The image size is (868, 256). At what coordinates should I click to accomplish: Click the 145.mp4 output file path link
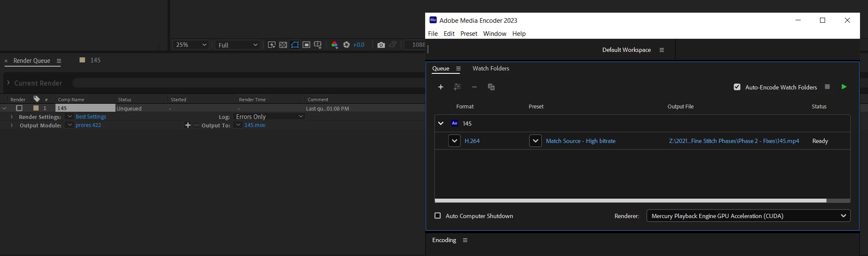point(734,141)
